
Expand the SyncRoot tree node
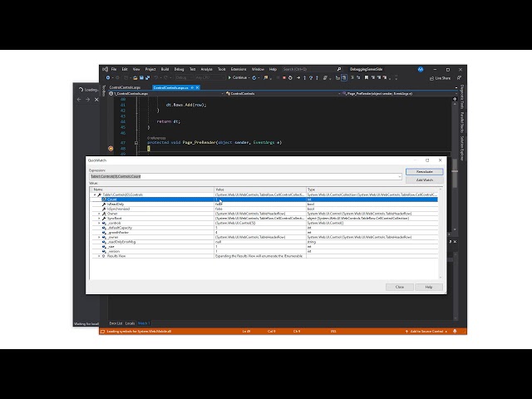coord(98,219)
